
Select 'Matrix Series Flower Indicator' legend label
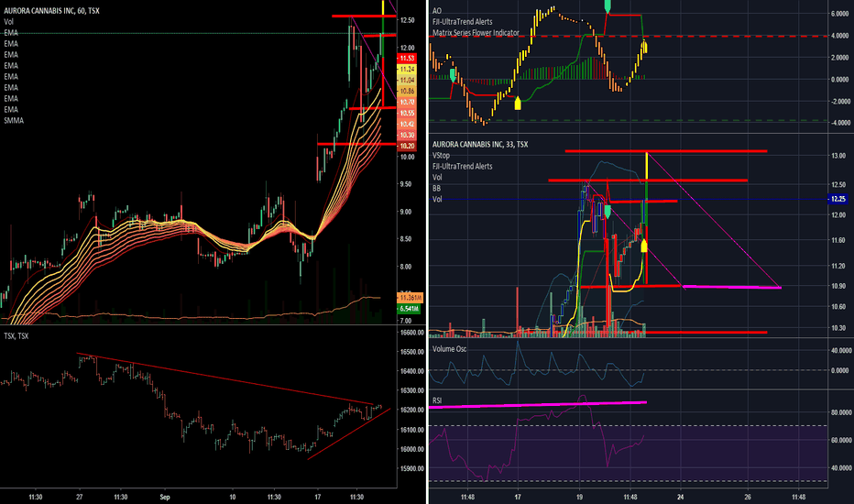click(476, 33)
